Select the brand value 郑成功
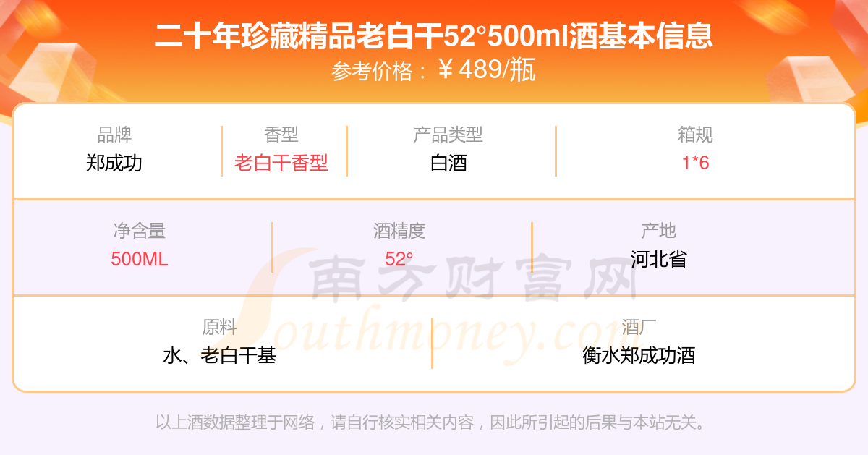868x455 pixels. coord(114,163)
